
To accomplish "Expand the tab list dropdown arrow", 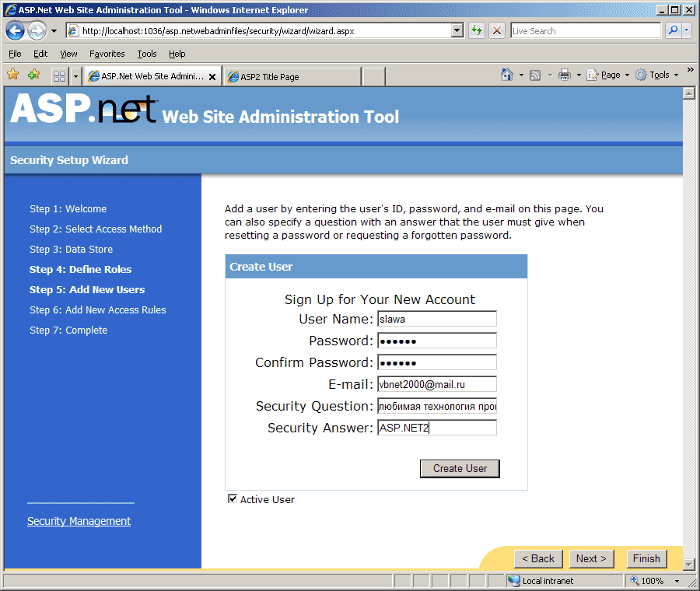I will click(75, 77).
